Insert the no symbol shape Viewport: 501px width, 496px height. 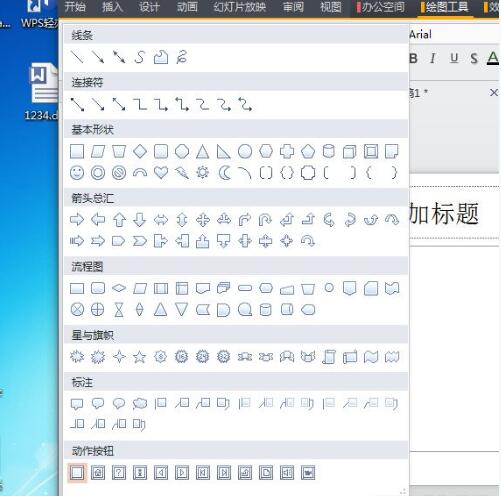coord(119,173)
